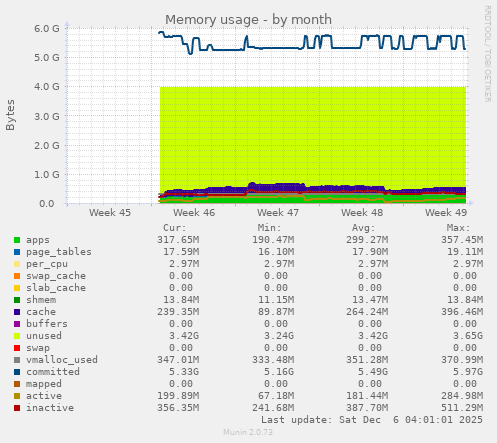Viewport: 497px width, 443px height.
Task: Click the cache dark purple swatch
Action: coord(17,312)
